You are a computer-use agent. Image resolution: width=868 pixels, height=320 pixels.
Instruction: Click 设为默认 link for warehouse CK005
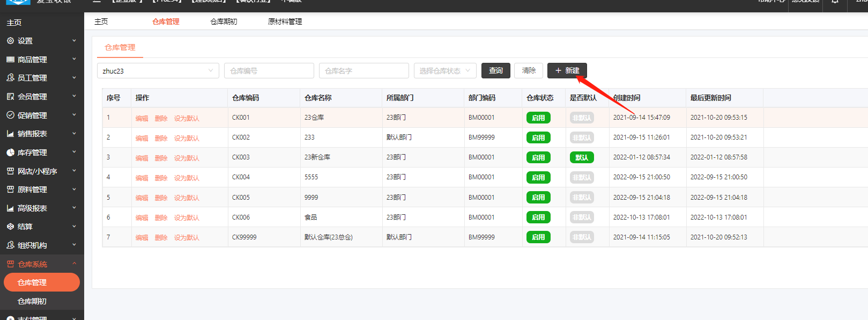(187, 198)
